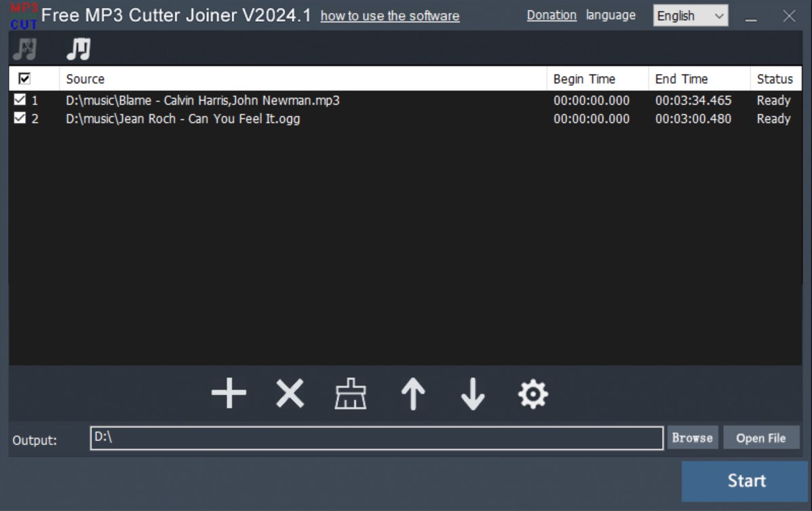Click the language menu item
Screen dimensions: 812x511
pyautogui.click(x=610, y=15)
